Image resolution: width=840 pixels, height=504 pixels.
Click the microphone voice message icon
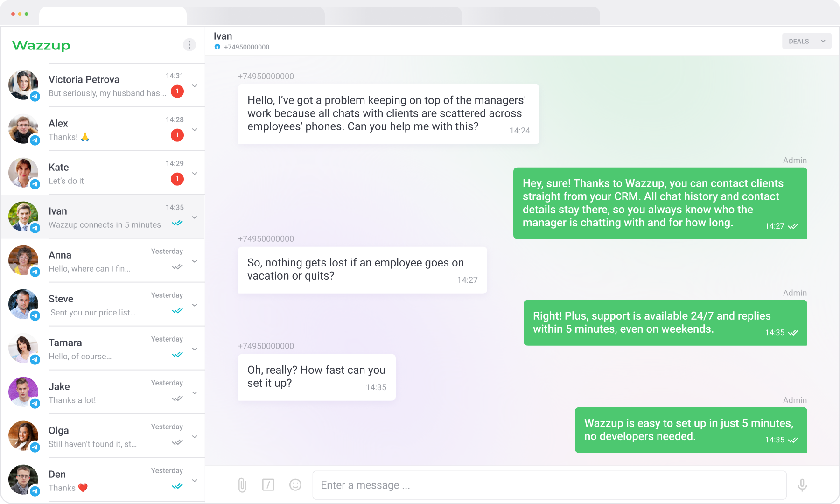(x=802, y=485)
